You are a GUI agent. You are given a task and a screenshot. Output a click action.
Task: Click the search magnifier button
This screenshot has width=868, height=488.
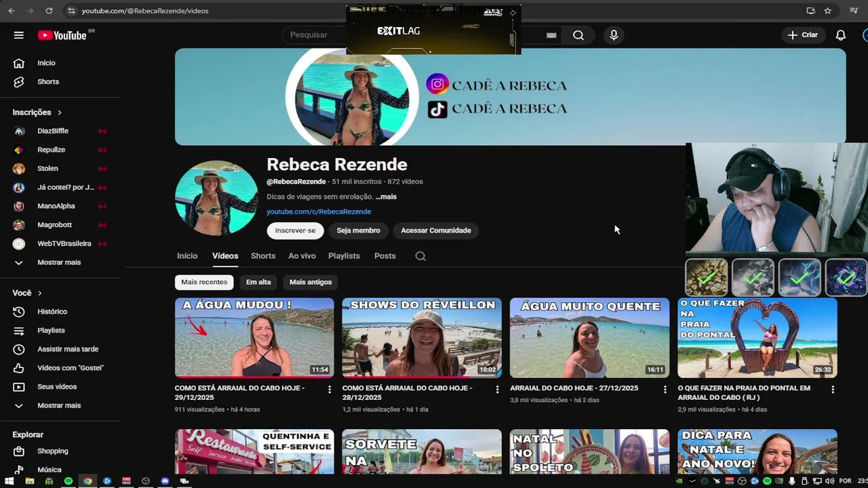point(578,35)
